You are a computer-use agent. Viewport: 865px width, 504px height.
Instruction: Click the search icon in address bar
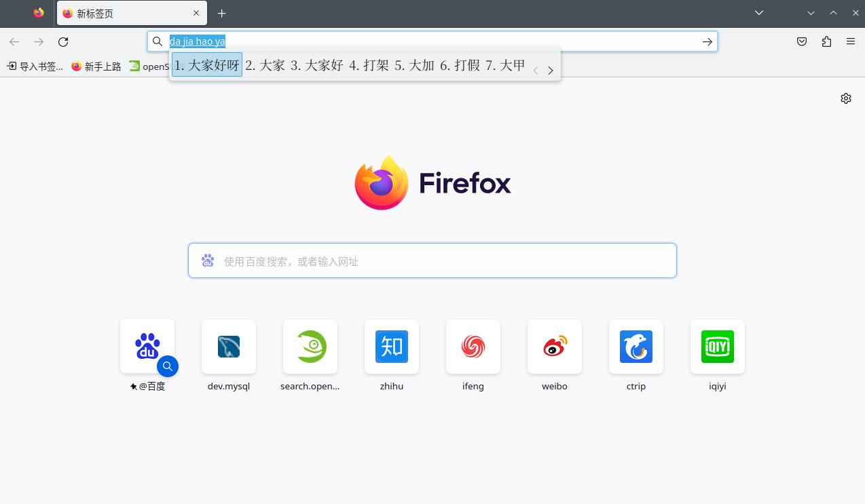click(x=158, y=41)
